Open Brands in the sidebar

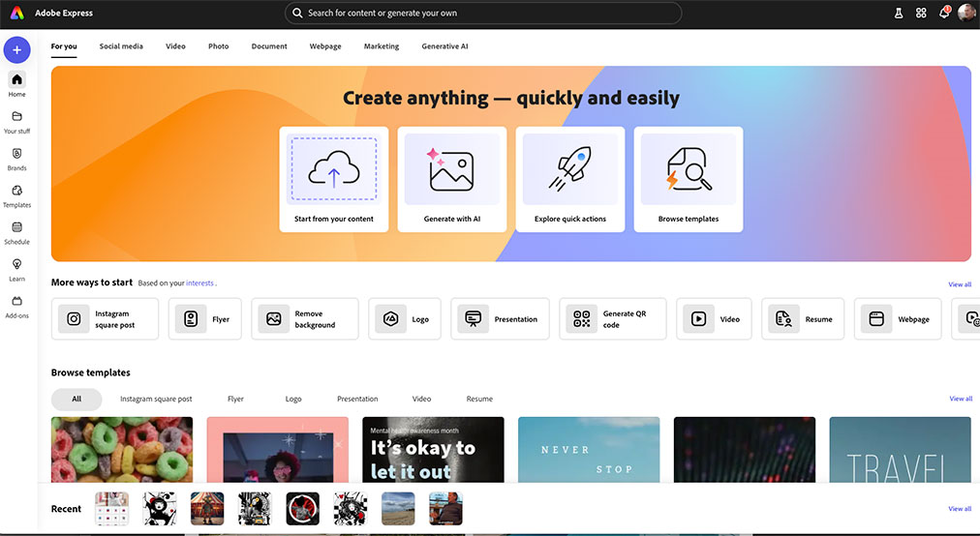(x=16, y=159)
